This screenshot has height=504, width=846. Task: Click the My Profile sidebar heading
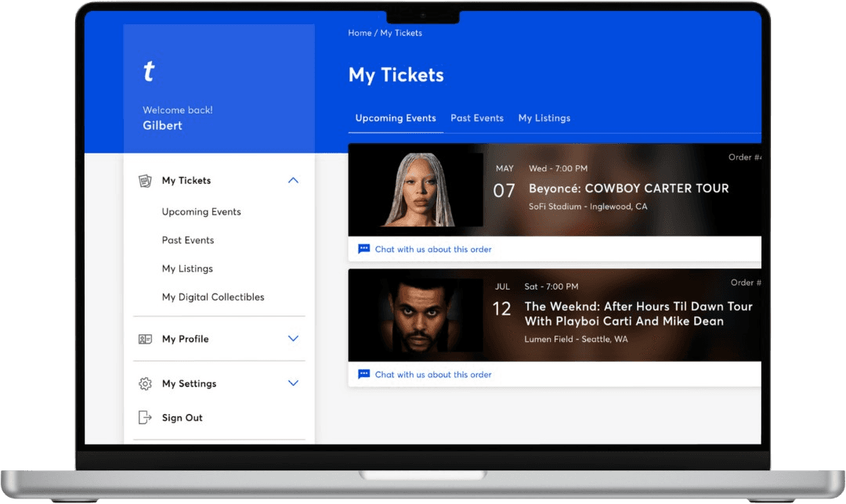coord(185,339)
